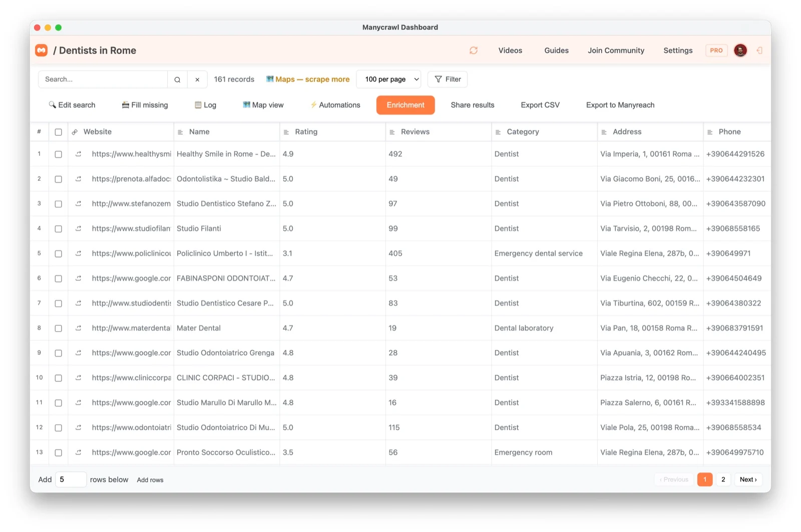Click the search magnifier icon button
Image resolution: width=801 pixels, height=532 pixels.
[177, 80]
